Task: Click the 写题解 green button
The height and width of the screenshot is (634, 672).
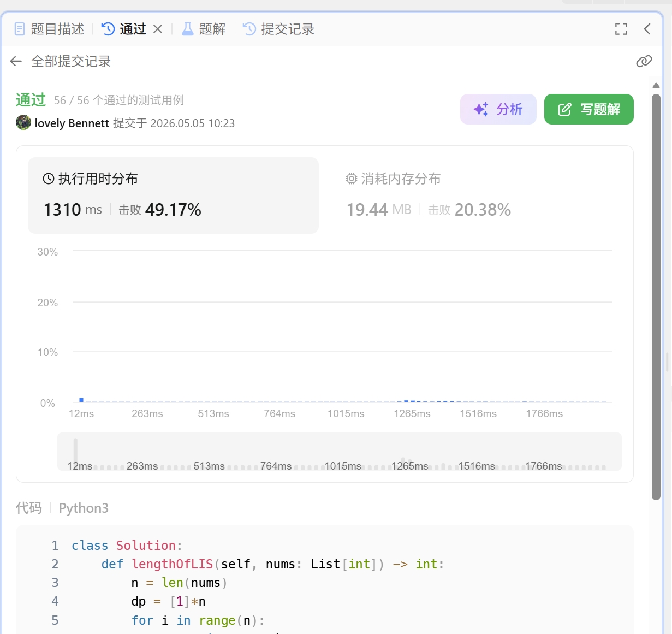Action: pos(589,109)
